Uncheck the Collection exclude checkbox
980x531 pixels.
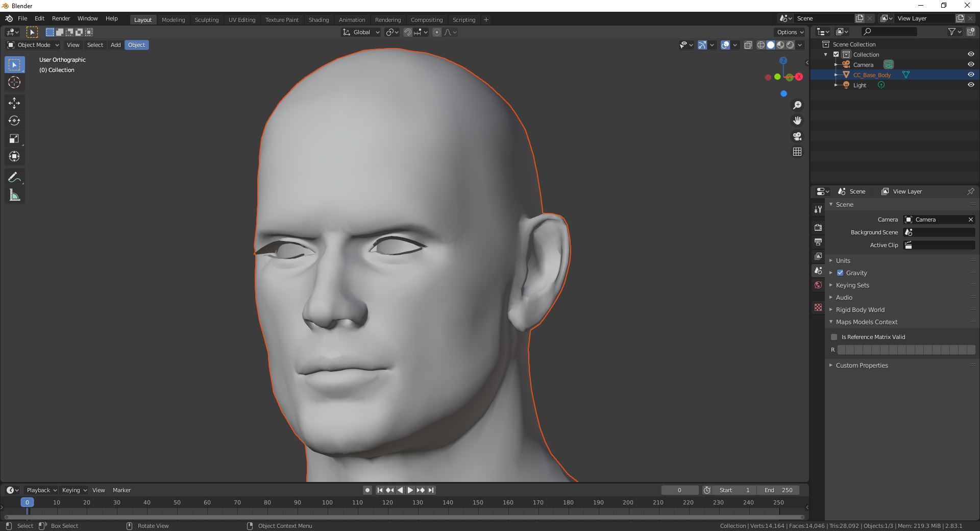836,54
